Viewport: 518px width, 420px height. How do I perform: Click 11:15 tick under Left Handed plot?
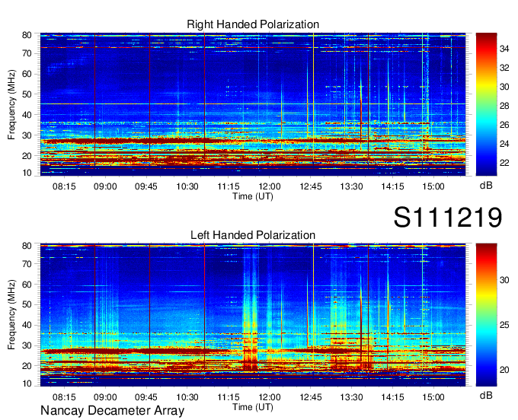click(x=229, y=397)
